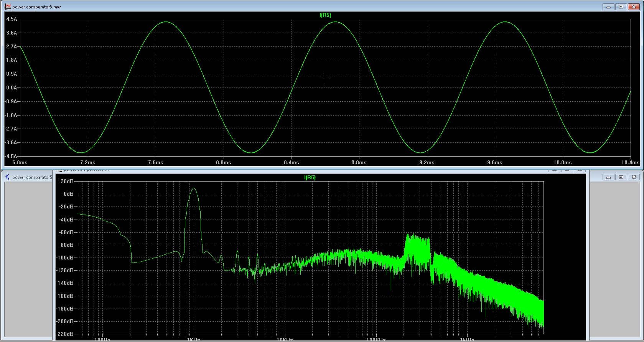
Task: Click the -180dB label on the FFT axis
Action: pos(65,309)
